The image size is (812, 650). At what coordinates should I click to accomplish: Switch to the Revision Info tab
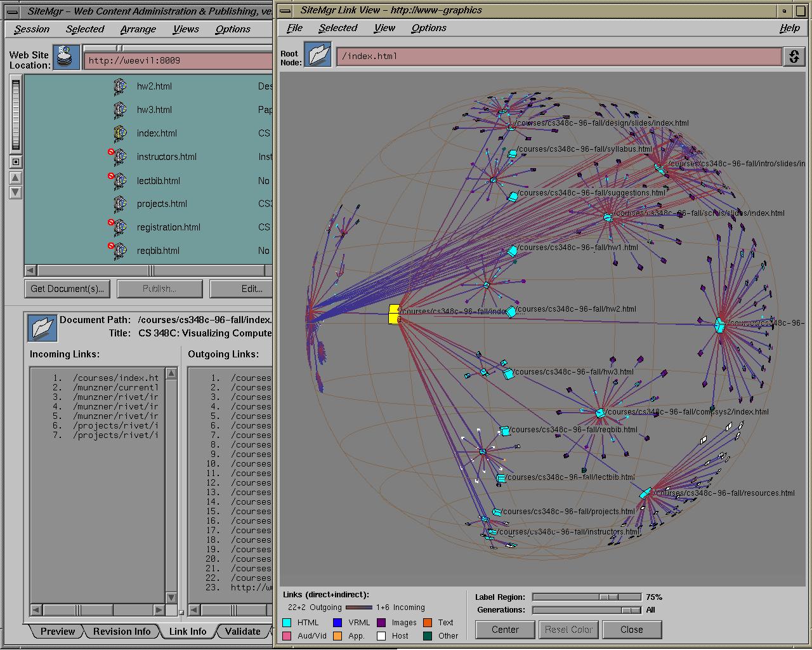click(x=121, y=632)
